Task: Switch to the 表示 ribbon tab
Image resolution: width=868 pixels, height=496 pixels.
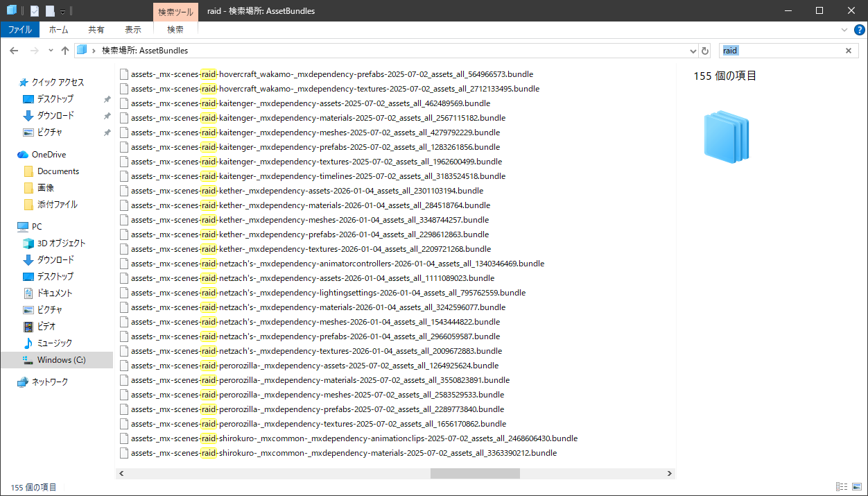Action: pyautogui.click(x=133, y=30)
